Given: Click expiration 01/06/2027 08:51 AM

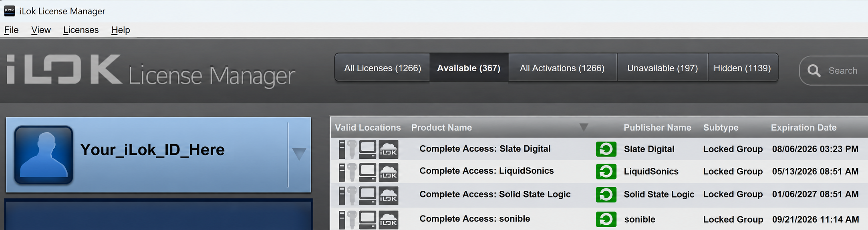Looking at the screenshot, I should [815, 194].
